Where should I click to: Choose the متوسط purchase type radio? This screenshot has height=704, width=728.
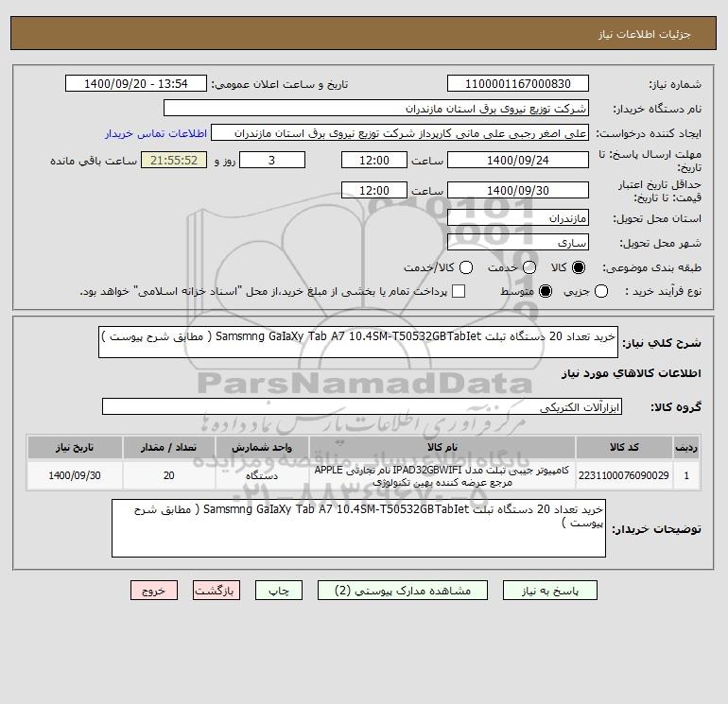pos(546,291)
